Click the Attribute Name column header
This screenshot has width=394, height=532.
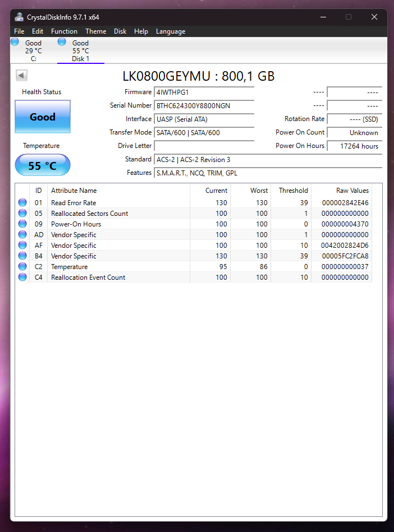(x=118, y=191)
